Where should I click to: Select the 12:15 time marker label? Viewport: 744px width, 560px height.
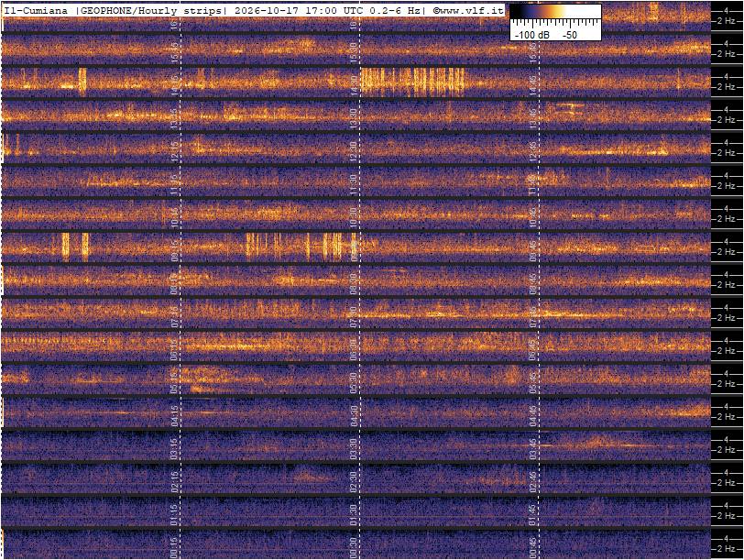[x=175, y=151]
